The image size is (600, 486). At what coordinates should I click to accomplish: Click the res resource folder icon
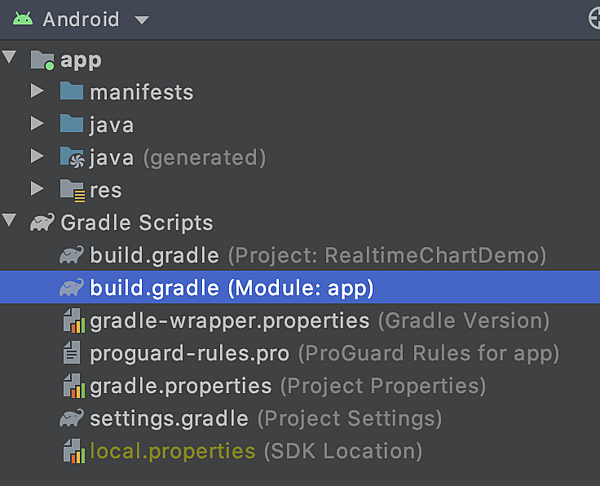tap(72, 190)
